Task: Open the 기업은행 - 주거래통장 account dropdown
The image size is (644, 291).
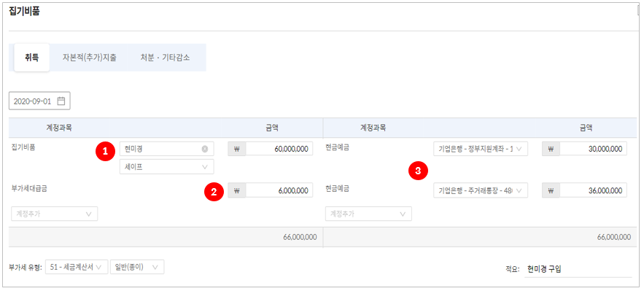Action: pos(480,190)
